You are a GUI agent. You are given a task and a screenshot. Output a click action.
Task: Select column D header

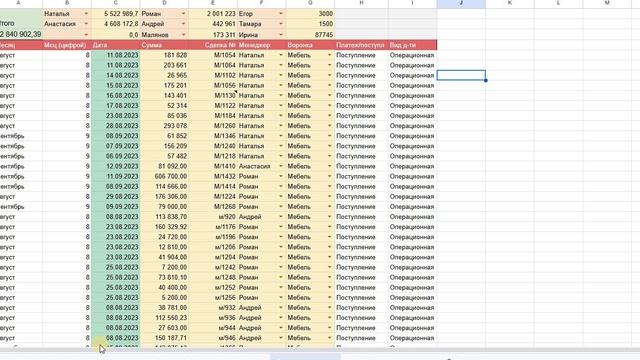click(x=164, y=3)
